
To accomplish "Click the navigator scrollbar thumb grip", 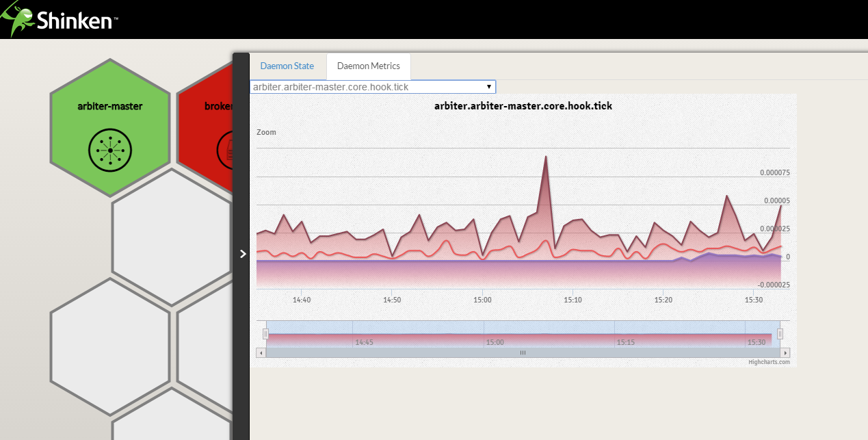I will [x=523, y=352].
